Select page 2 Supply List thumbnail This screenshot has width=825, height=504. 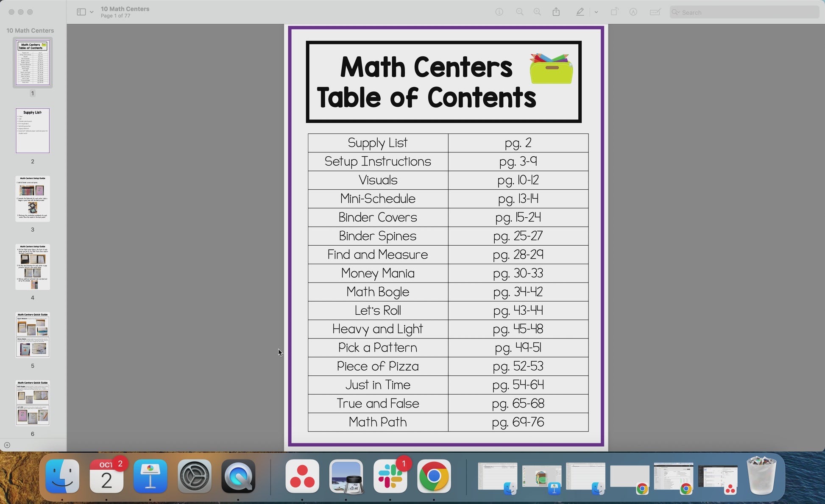[x=33, y=130]
